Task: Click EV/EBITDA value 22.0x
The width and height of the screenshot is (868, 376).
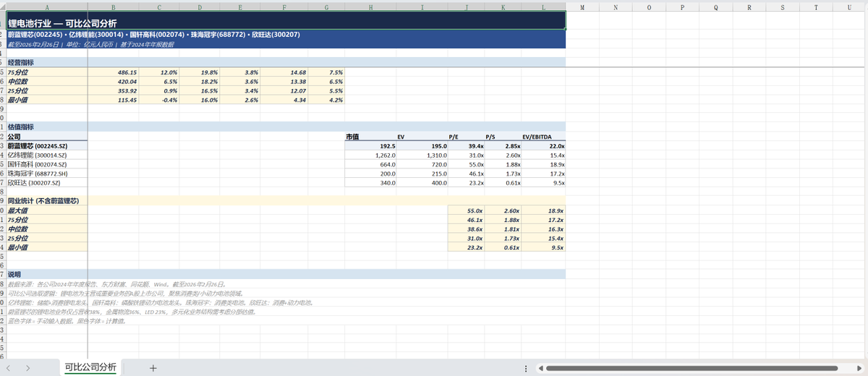Action: click(543, 145)
